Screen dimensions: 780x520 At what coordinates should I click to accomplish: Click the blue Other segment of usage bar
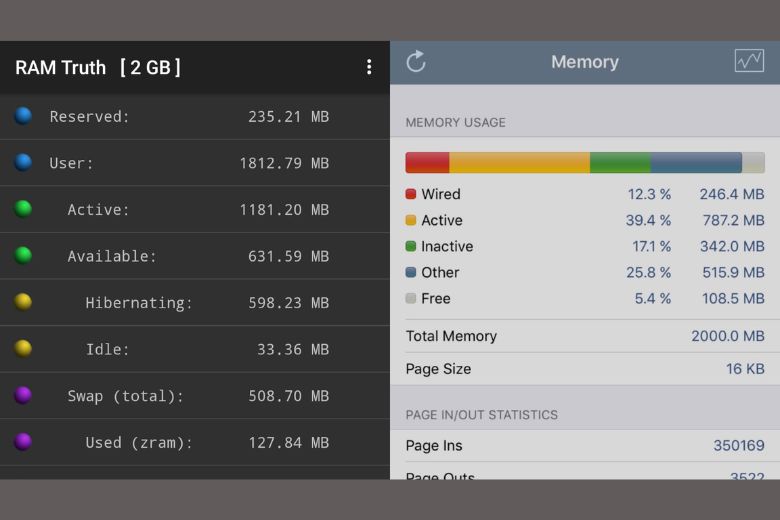pos(696,163)
